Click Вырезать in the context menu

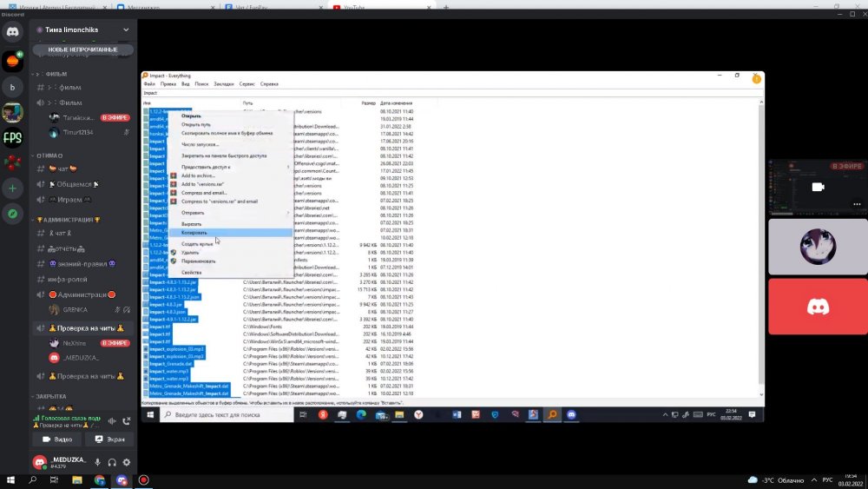tap(231, 224)
